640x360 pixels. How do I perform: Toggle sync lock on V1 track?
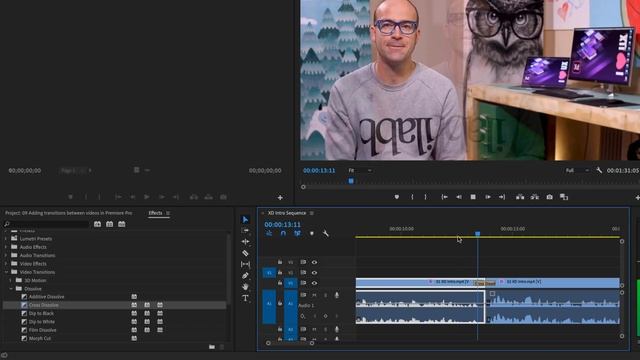pos(303,283)
